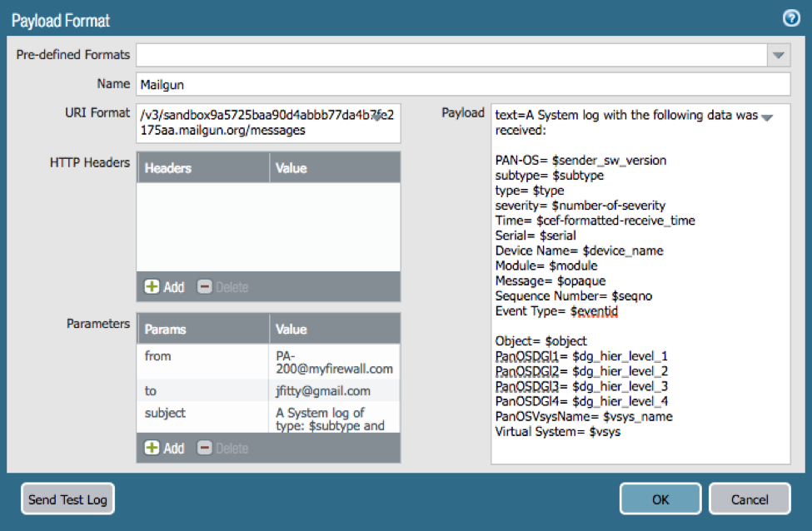
Task: Click the Name field containing Mailgun
Action: point(462,84)
